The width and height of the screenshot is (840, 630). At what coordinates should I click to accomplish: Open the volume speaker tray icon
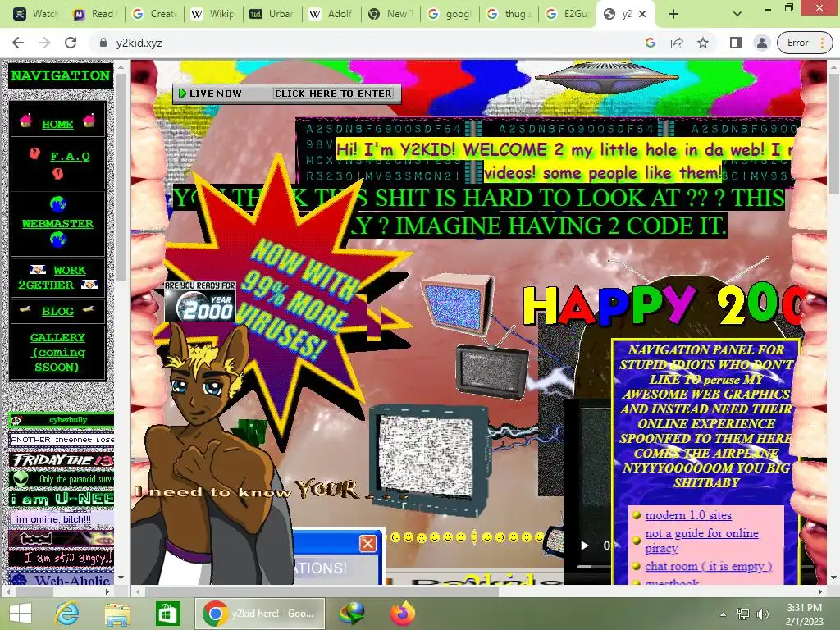(x=762, y=614)
